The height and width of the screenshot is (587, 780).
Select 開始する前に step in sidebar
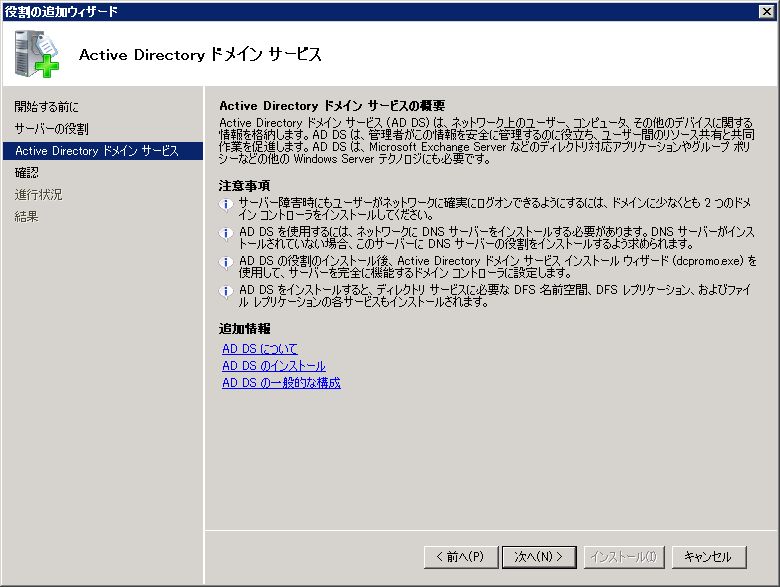[x=46, y=106]
